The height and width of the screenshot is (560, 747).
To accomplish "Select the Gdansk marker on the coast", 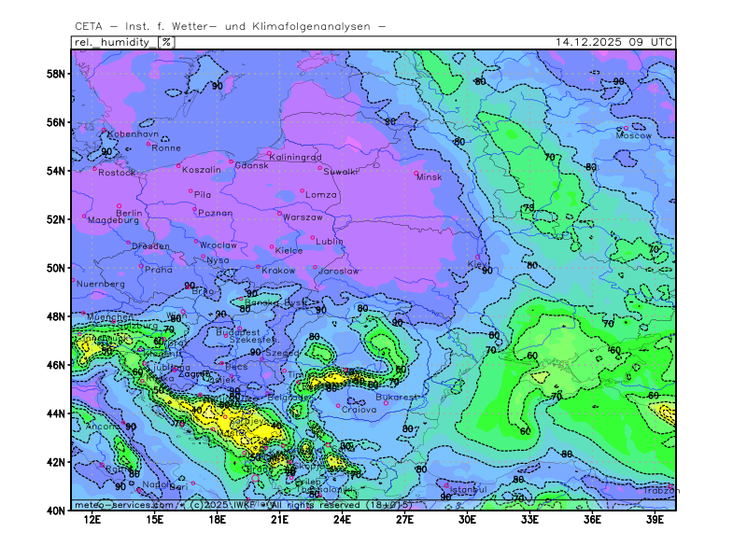I will coord(232,161).
